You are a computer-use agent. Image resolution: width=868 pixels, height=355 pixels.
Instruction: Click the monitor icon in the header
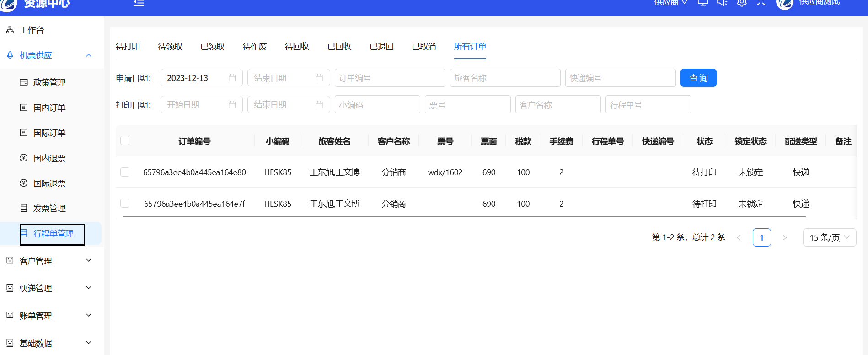coord(703,3)
